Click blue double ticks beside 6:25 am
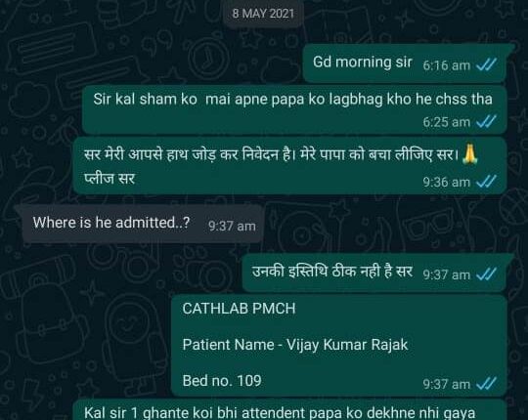Screen dimensions: 528x420 tap(486, 122)
